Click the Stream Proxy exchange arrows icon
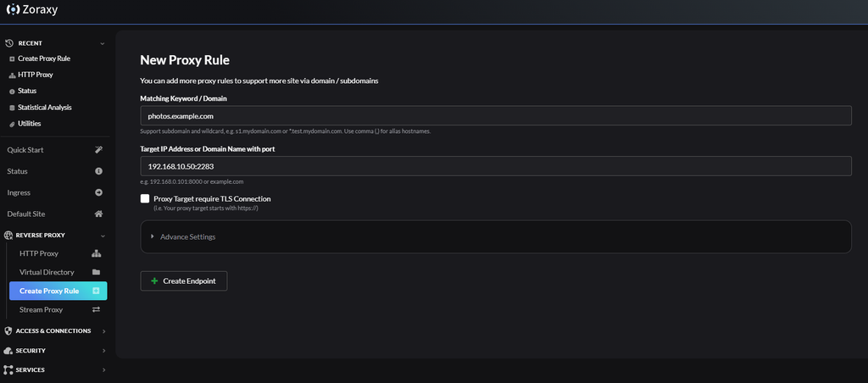This screenshot has width=868, height=383. coord(96,310)
